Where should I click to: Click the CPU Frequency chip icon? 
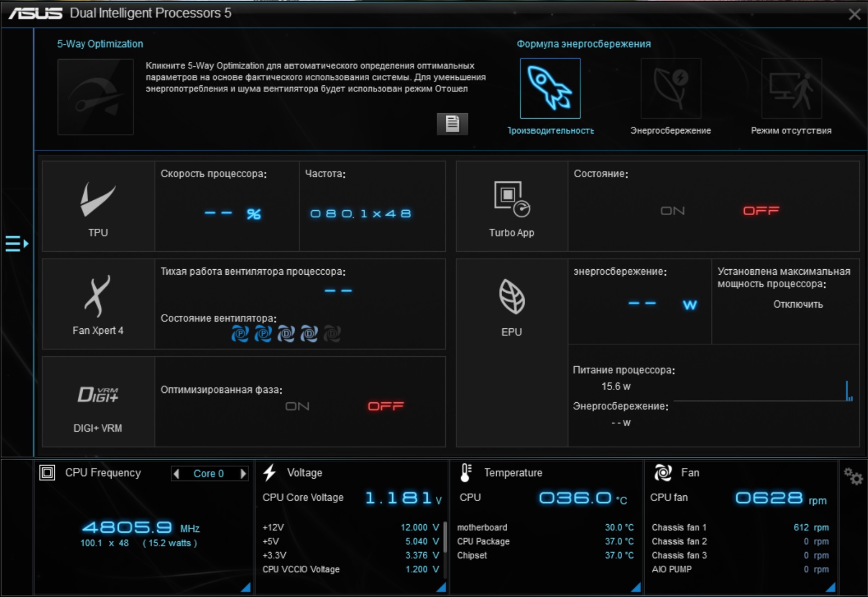pyautogui.click(x=48, y=472)
